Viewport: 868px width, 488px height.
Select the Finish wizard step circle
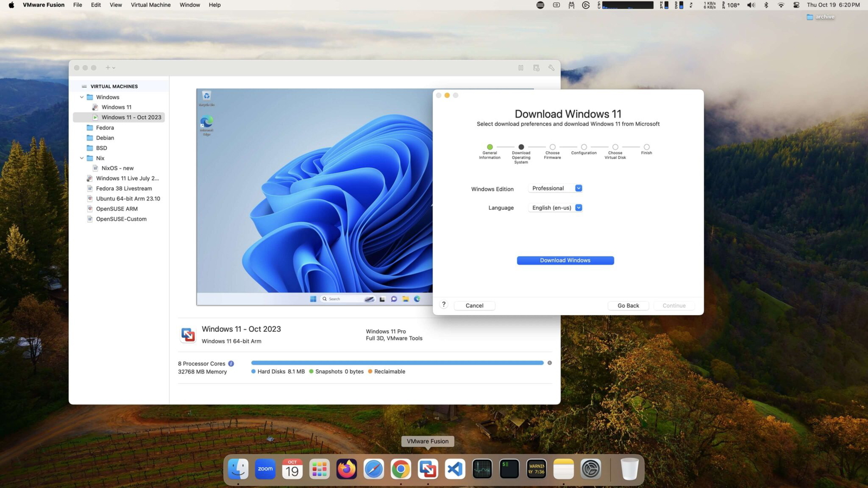tap(646, 146)
